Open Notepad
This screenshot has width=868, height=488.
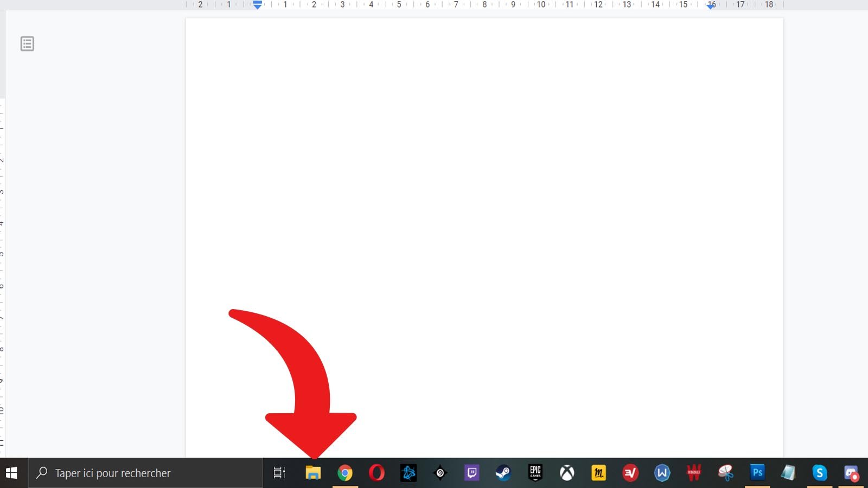(789, 473)
